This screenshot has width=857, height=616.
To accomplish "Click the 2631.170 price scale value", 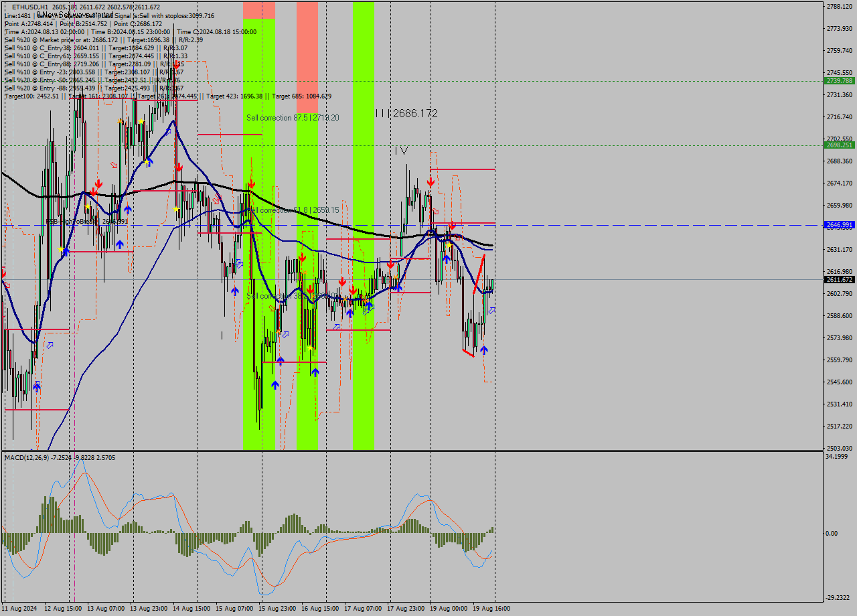I will pyautogui.click(x=839, y=250).
